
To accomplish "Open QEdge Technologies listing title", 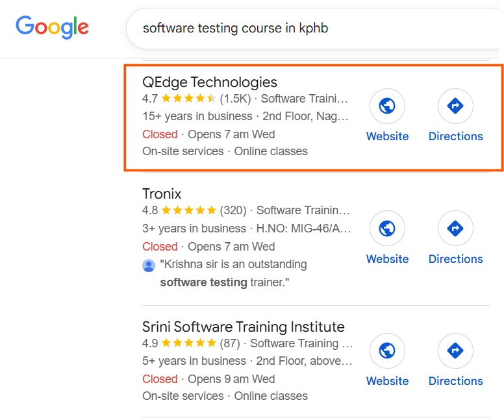I will 210,82.
